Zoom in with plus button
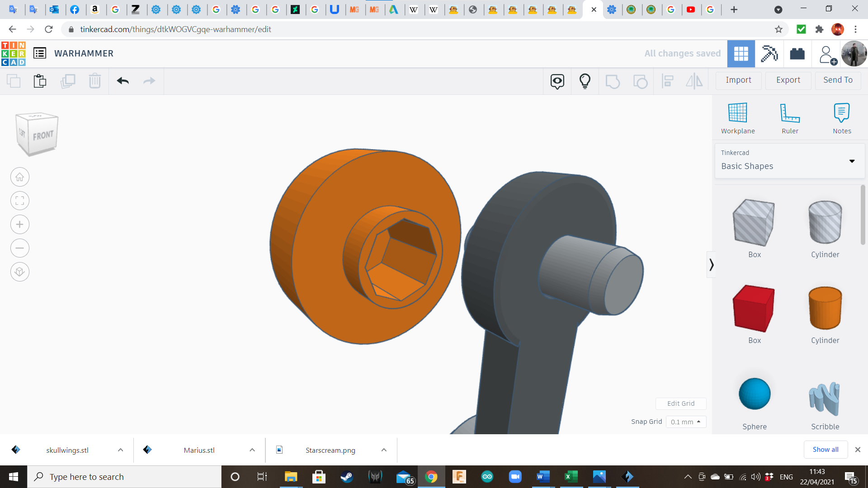Image resolution: width=868 pixels, height=488 pixels. 20,225
